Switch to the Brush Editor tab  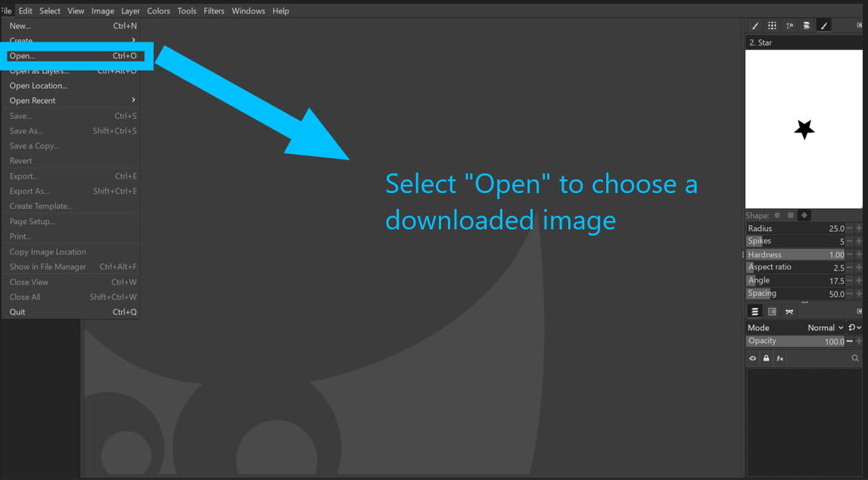[x=823, y=26]
